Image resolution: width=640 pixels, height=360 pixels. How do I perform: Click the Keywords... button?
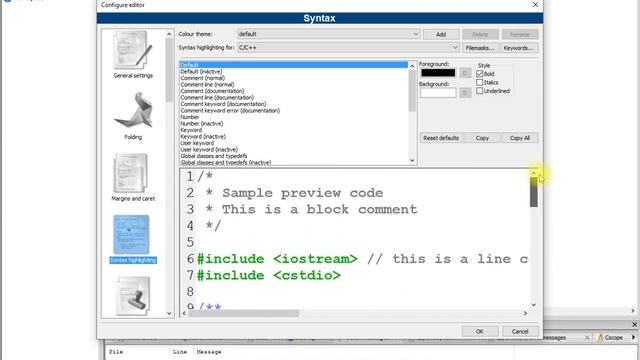click(518, 48)
